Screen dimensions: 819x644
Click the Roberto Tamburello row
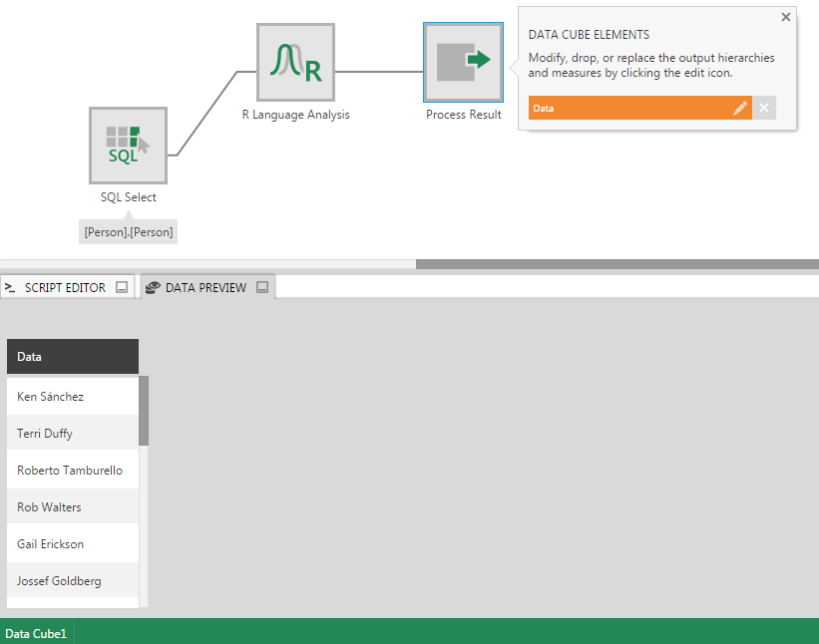click(x=72, y=470)
